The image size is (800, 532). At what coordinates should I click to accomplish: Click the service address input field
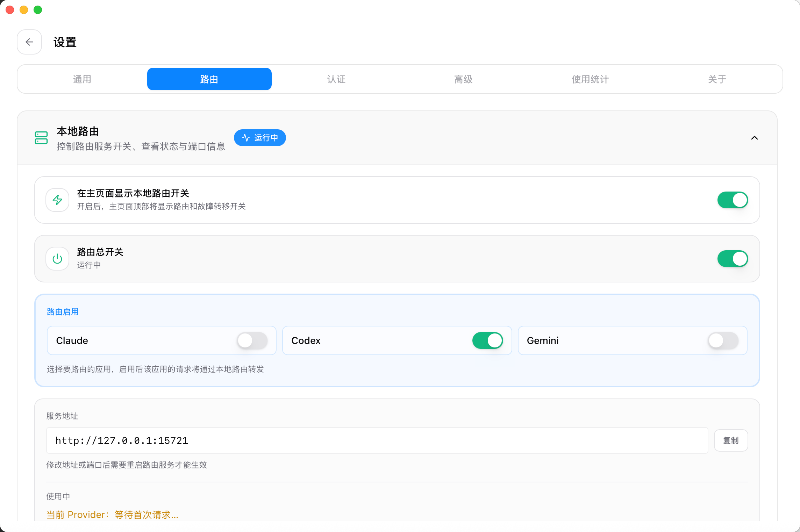[377, 440]
